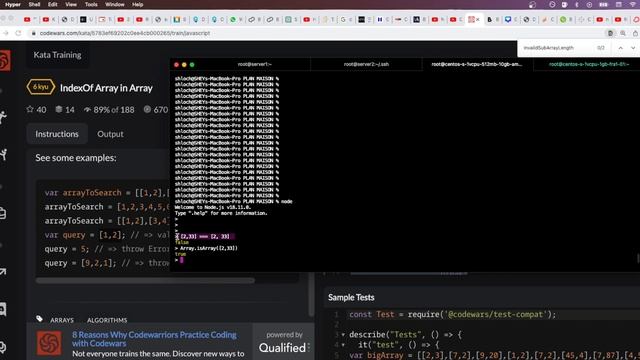The height and width of the screenshot is (360, 640).
Task: Open the View menu
Action: click(71, 4)
